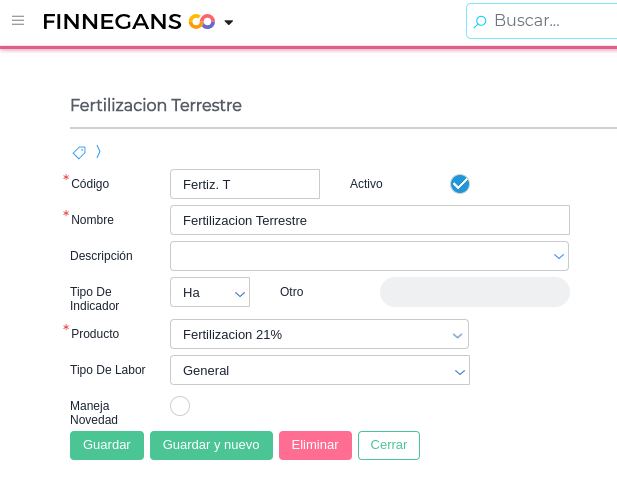
Task: Click the Buscar search box
Action: (550, 21)
